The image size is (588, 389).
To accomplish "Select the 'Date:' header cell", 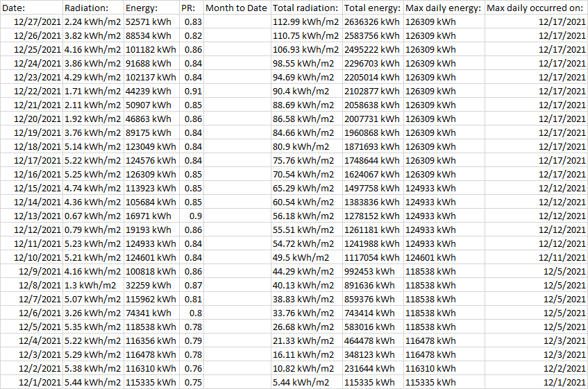I will coord(31,8).
